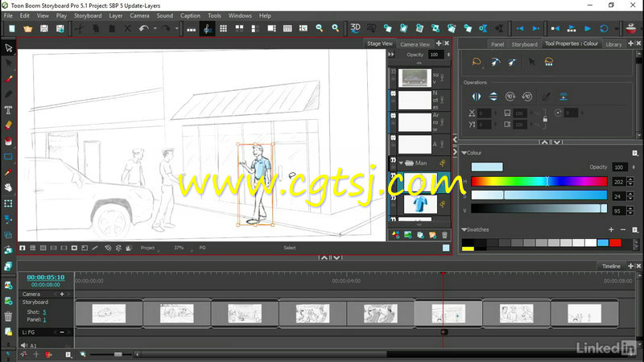
Task: Choose the Lasso selection mode
Action: click(477, 62)
